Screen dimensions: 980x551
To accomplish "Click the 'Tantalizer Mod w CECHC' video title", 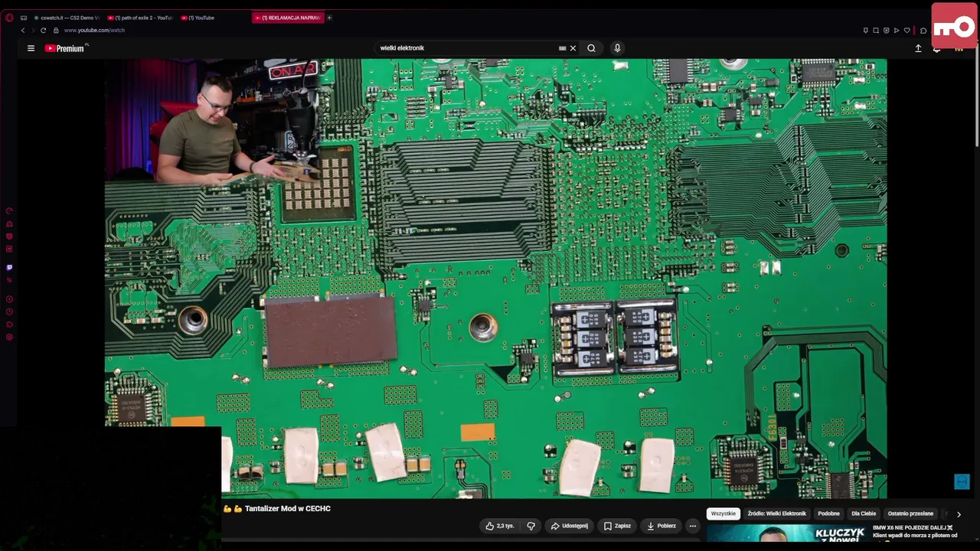I will pos(288,508).
